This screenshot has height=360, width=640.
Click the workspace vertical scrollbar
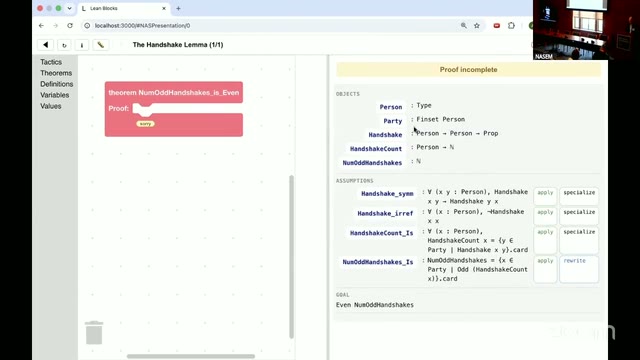click(291, 257)
